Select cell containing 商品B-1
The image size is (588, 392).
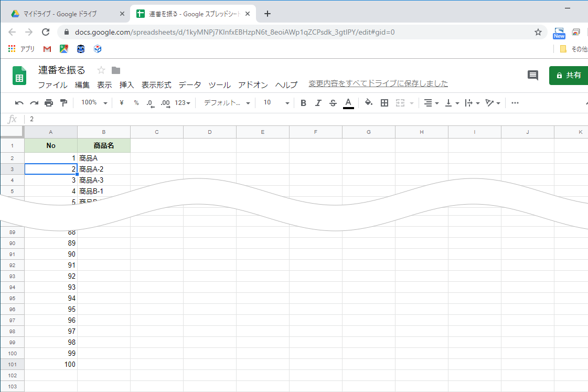click(x=104, y=192)
